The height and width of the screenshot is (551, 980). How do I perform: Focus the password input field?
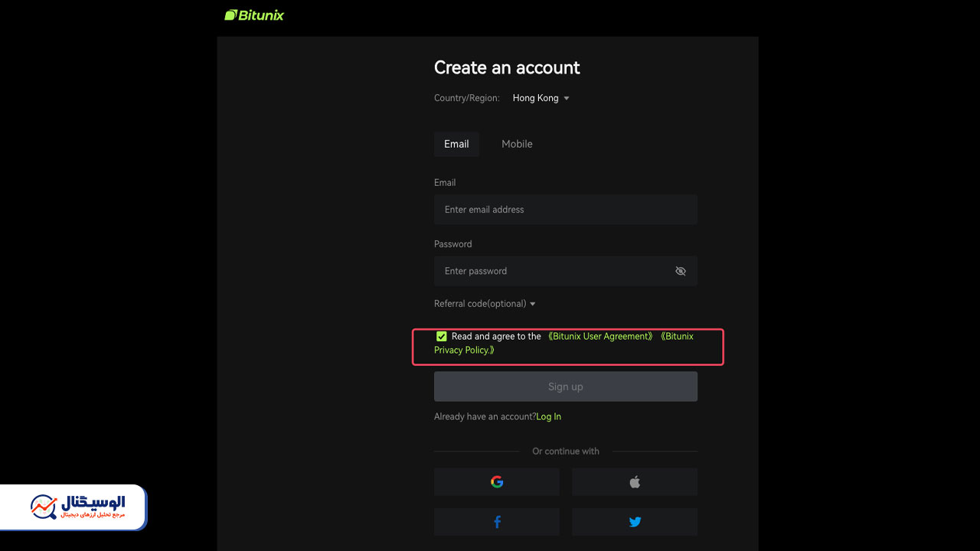[x=566, y=271]
